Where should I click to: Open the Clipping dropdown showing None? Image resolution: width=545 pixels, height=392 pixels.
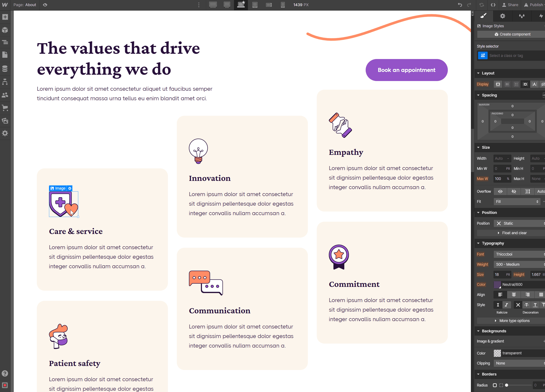pos(520,363)
